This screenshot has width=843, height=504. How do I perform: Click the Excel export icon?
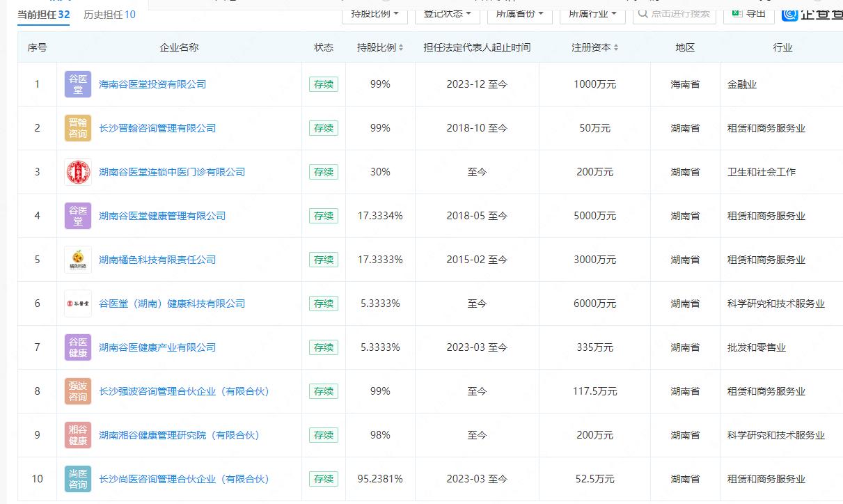[736, 13]
